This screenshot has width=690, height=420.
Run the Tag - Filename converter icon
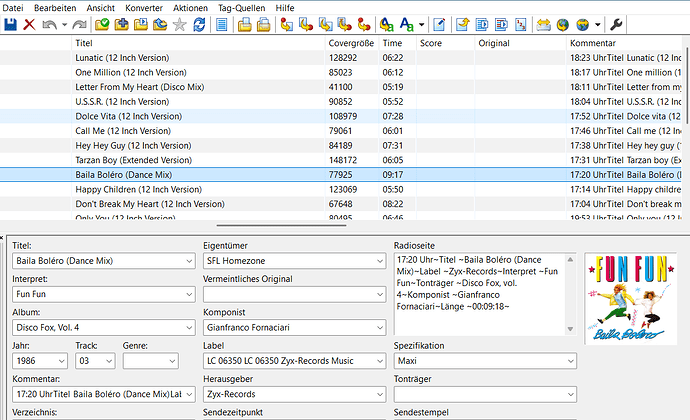click(x=286, y=25)
